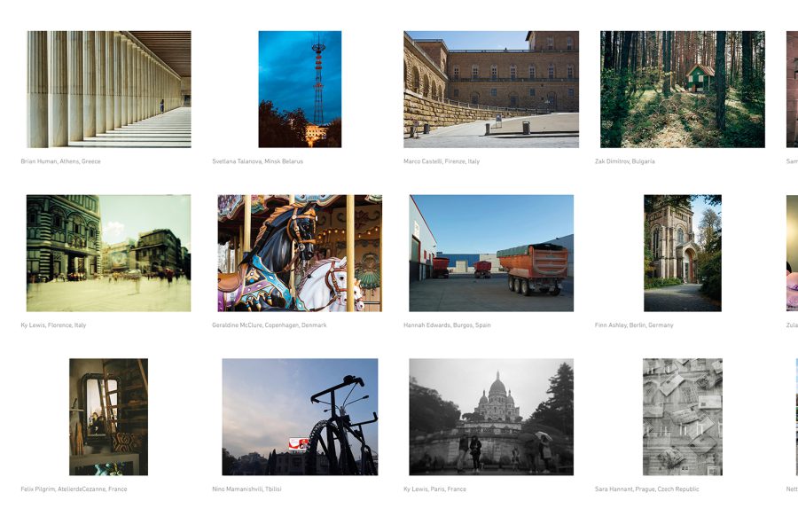Image resolution: width=798 pixels, height=532 pixels.
Task: Click caption "Brian Human, Athens, Greece"
Action: [x=60, y=161]
